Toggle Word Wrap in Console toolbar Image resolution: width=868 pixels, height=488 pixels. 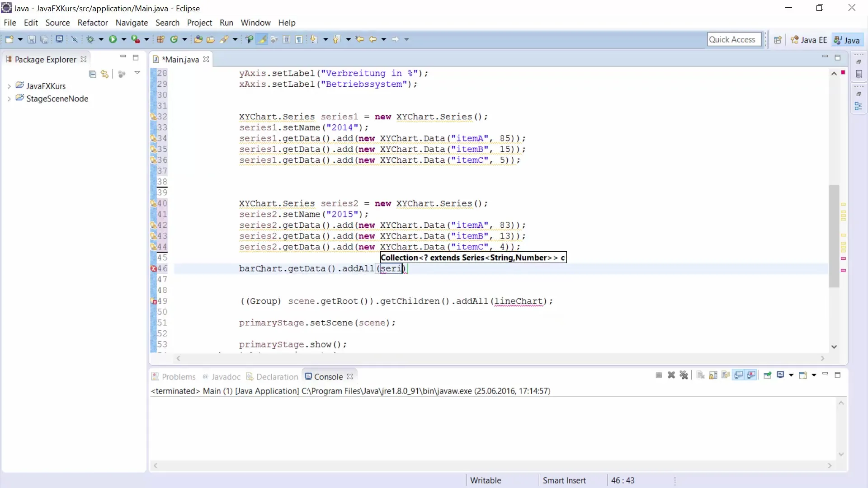click(x=726, y=375)
